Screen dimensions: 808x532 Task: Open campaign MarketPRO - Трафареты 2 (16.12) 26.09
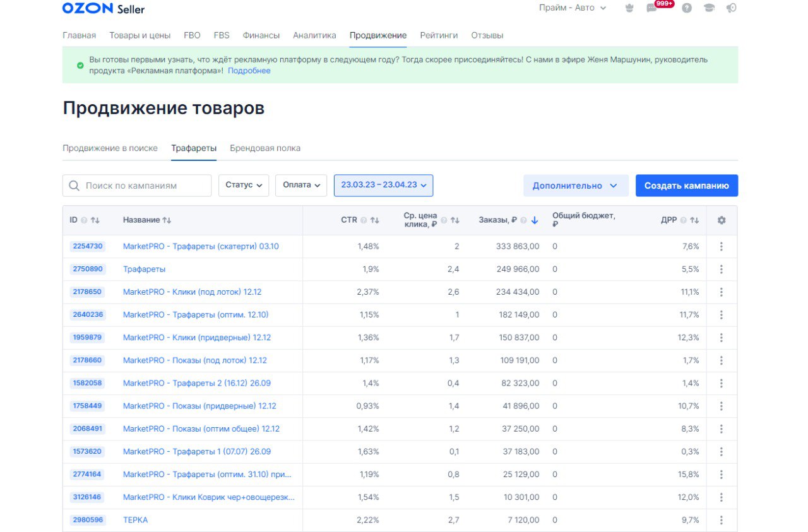tap(197, 383)
